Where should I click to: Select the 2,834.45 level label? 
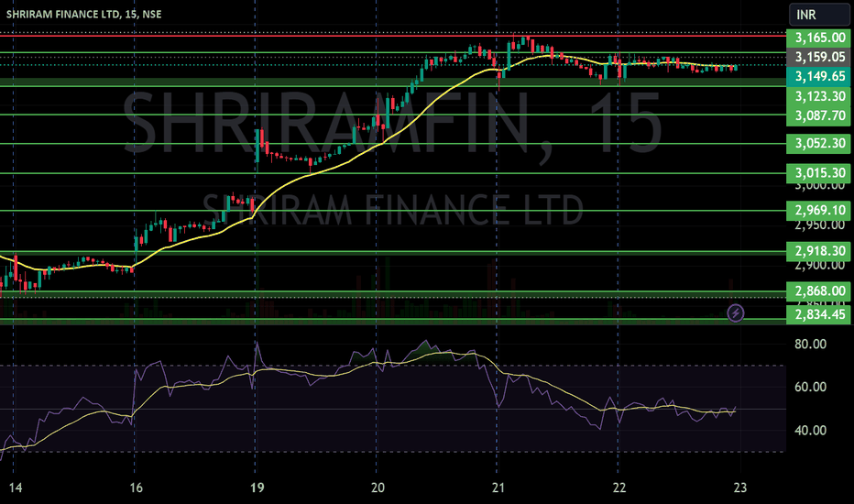point(818,314)
